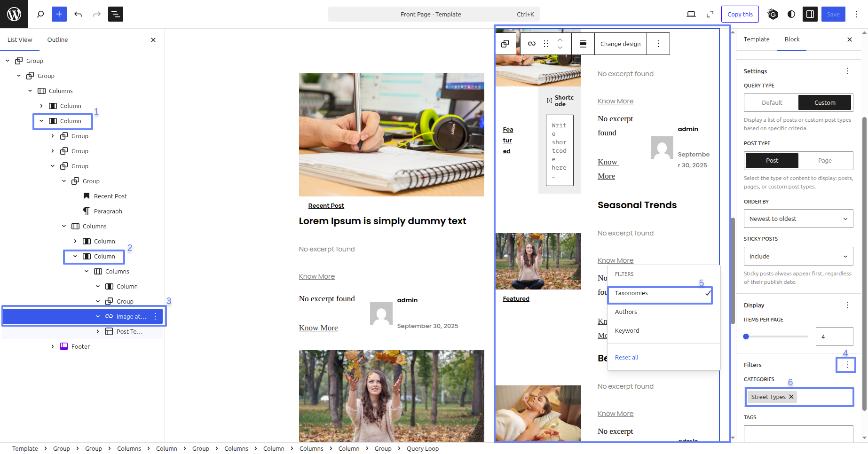
Task: Open the Order By dropdown
Action: point(798,219)
